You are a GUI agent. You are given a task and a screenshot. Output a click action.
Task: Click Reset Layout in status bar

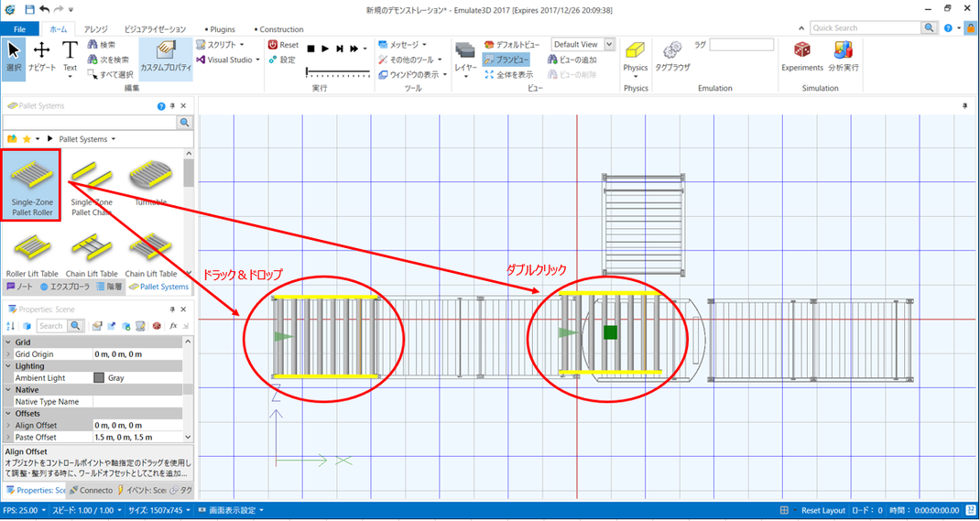(823, 510)
